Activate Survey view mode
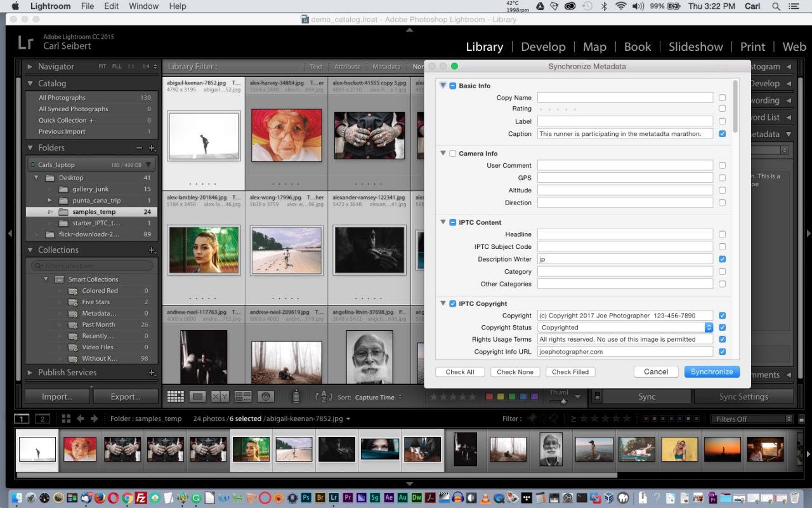 tap(243, 396)
